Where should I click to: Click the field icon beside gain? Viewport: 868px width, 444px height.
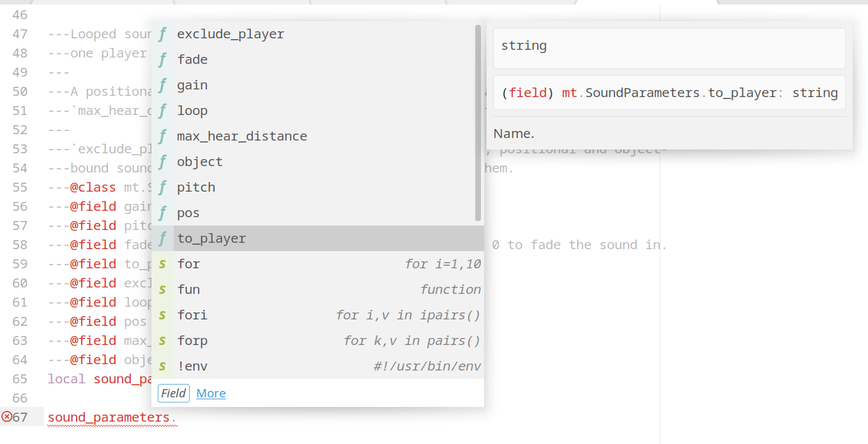click(162, 85)
